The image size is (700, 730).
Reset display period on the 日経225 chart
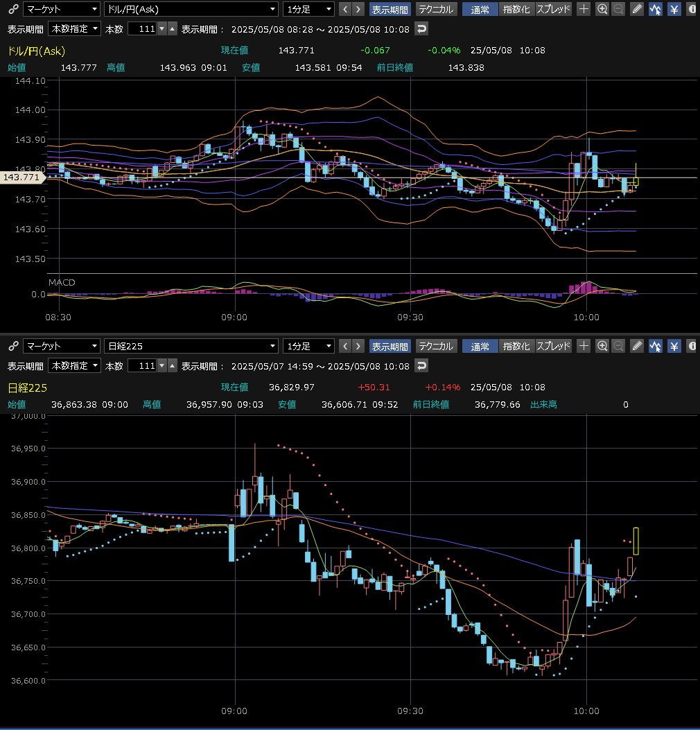click(421, 366)
